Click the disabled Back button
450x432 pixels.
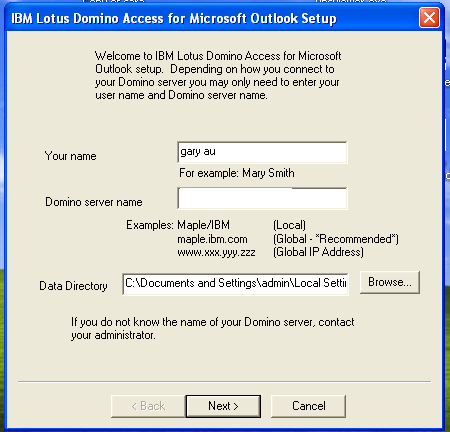point(148,406)
